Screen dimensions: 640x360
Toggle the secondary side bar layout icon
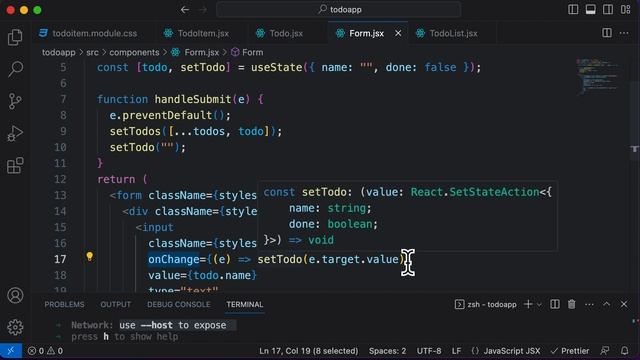608,9
